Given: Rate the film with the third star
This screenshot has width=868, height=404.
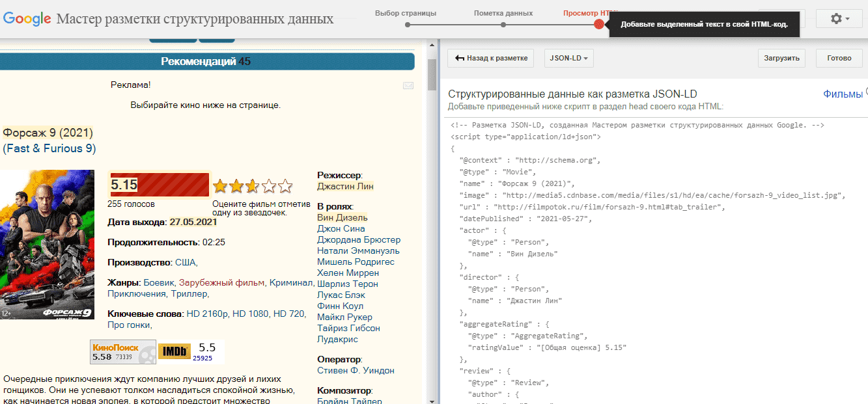Looking at the screenshot, I should pyautogui.click(x=252, y=187).
